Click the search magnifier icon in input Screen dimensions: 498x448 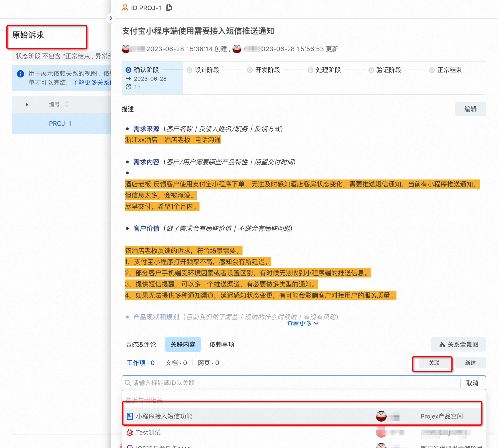[128, 383]
